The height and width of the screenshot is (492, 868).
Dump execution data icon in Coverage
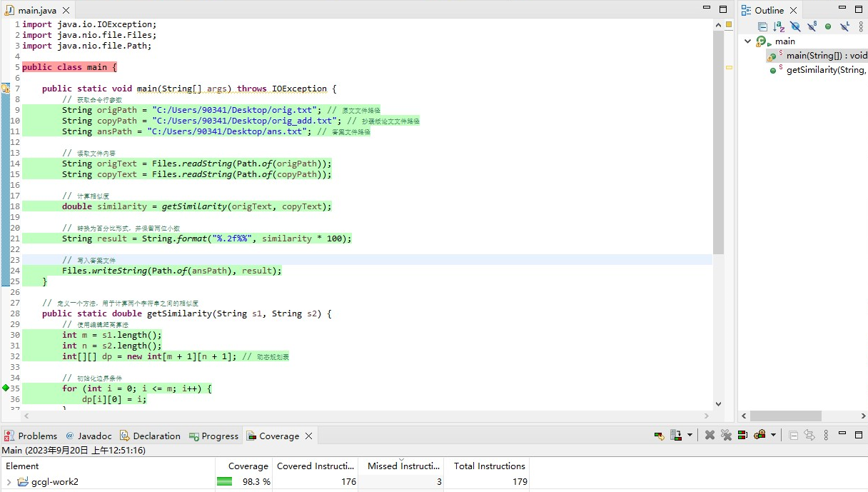[675, 435]
